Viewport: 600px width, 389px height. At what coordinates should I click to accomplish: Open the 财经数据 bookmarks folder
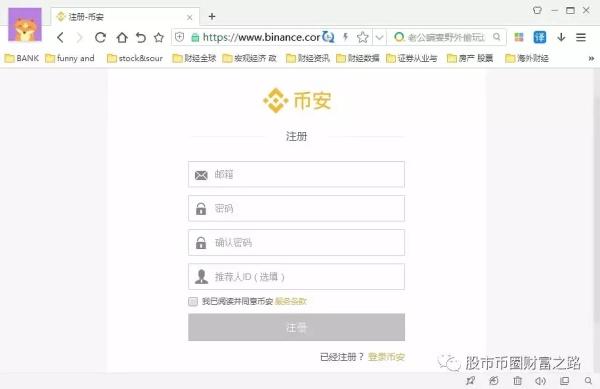point(358,58)
